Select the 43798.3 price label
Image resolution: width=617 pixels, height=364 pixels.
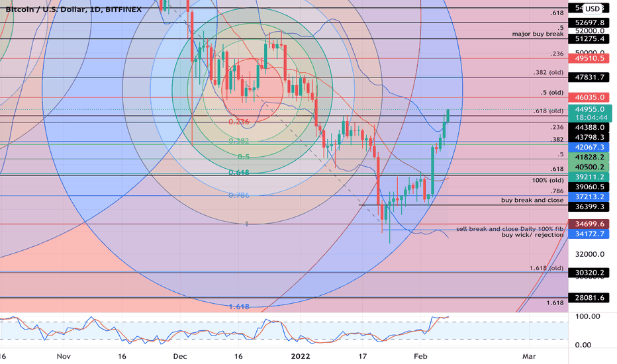click(x=589, y=138)
